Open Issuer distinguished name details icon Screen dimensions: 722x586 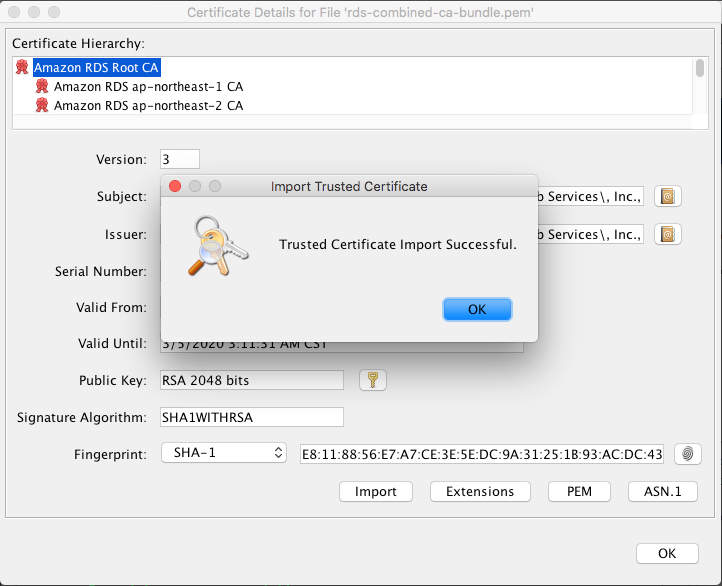pyautogui.click(x=668, y=234)
